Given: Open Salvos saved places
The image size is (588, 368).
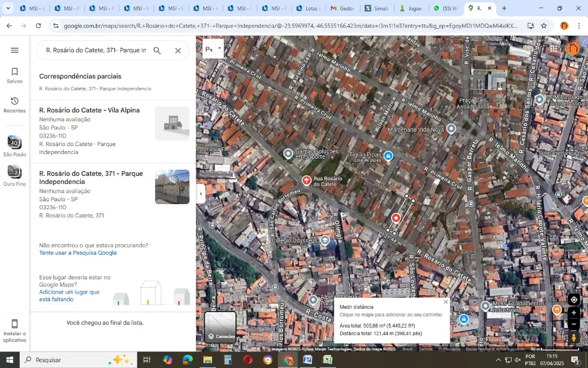Looking at the screenshot, I should (14, 75).
